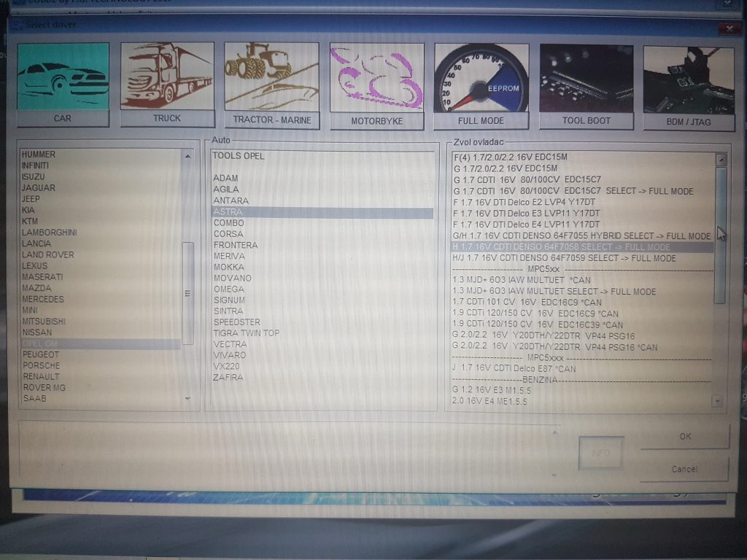The height and width of the screenshot is (560, 747).
Task: Open the BDM / JTAG board image
Action: coord(689,80)
